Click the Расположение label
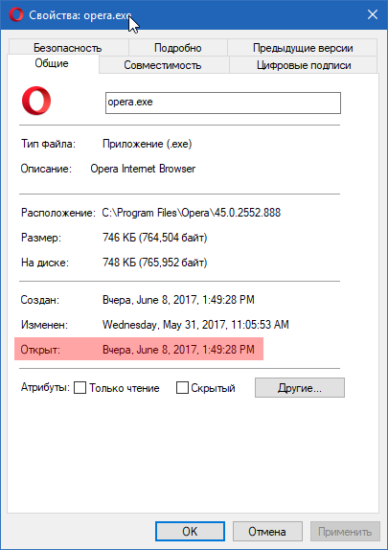 58,213
